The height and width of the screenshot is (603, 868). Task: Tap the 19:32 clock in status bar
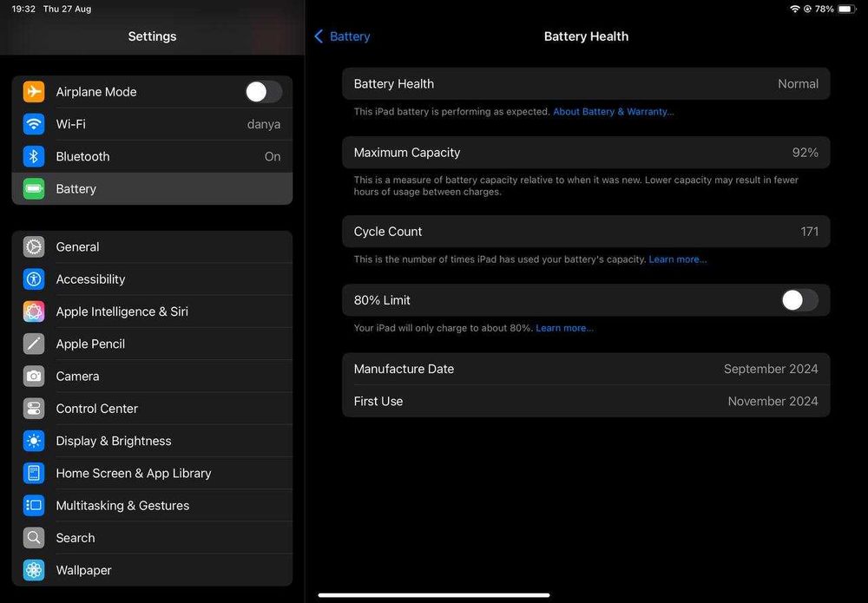(x=23, y=9)
